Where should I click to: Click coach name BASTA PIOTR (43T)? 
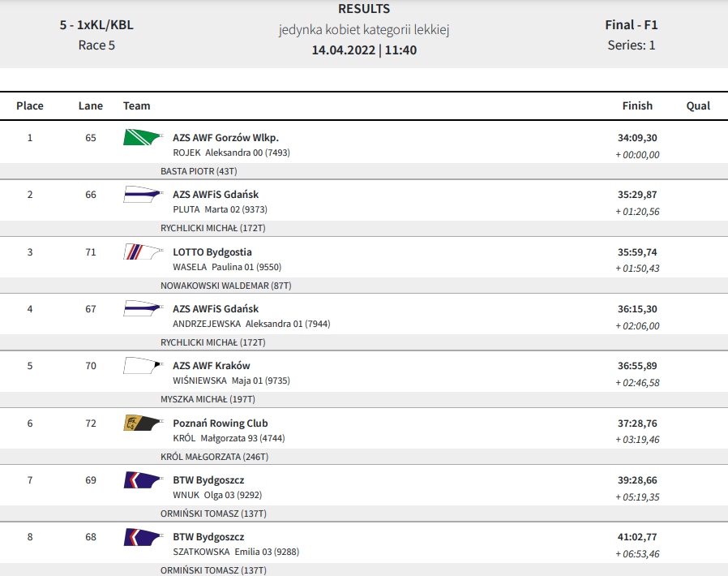pos(199,171)
